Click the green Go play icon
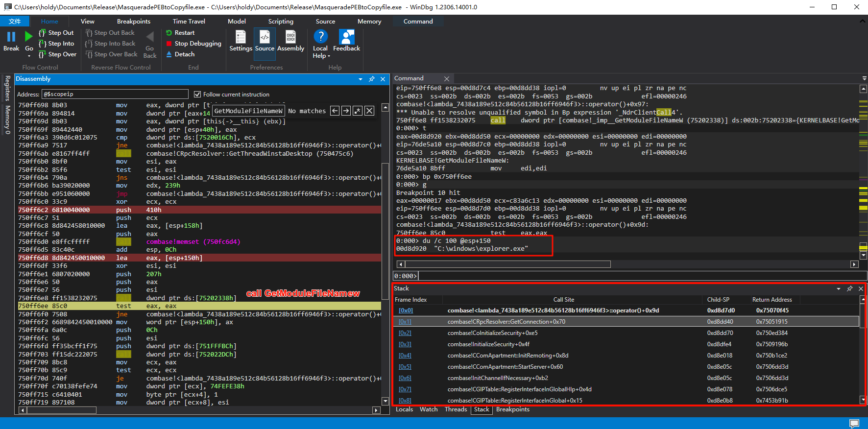 (x=29, y=36)
